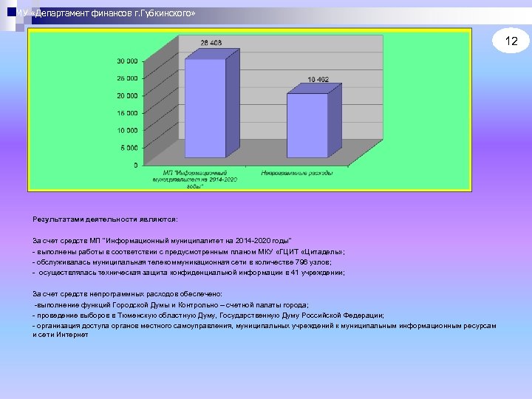Image resolution: width=532 pixels, height=399 pixels.
Task: Click the line about выборов в Тюменскую областную Думу
Action: 208,316
